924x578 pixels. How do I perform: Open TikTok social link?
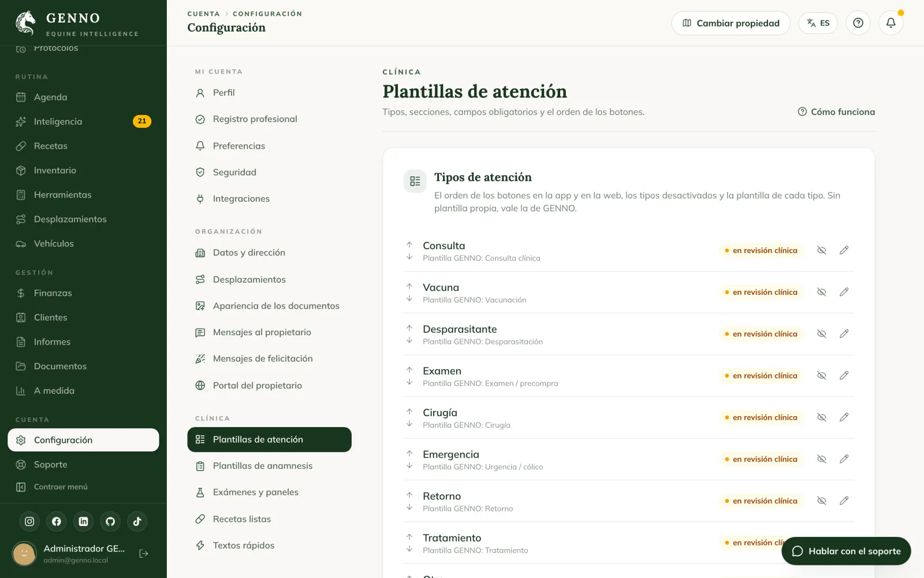137,521
